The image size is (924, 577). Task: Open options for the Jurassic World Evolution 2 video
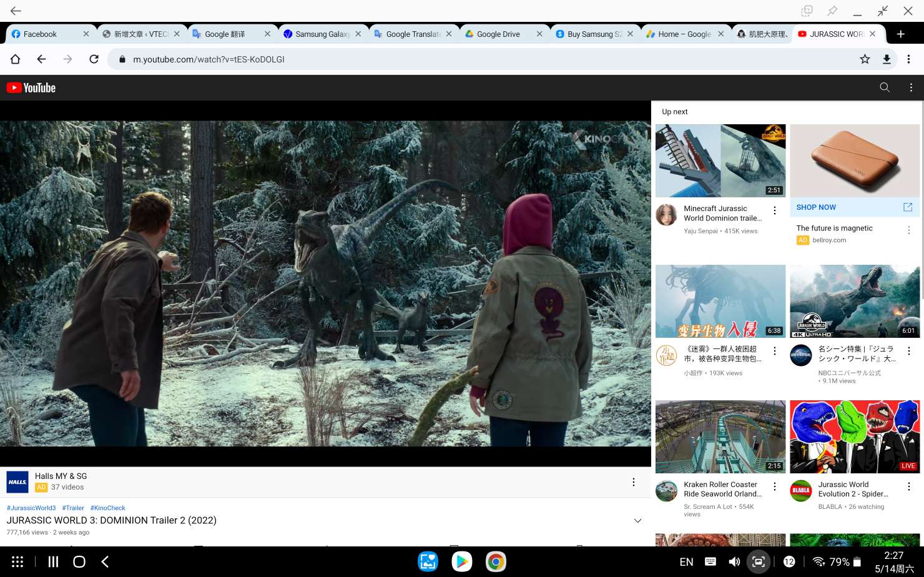click(909, 487)
